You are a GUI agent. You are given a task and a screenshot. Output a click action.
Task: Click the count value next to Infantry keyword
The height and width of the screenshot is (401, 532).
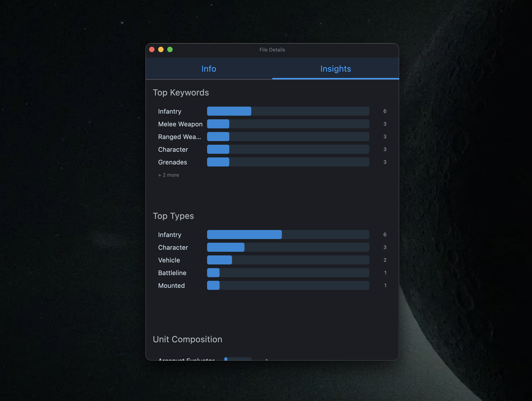click(384, 111)
